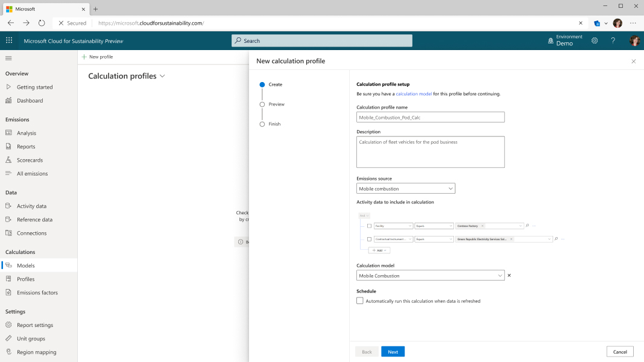Open the Equals operator dropdown in Facility row
This screenshot has width=644, height=362.
[434, 226]
